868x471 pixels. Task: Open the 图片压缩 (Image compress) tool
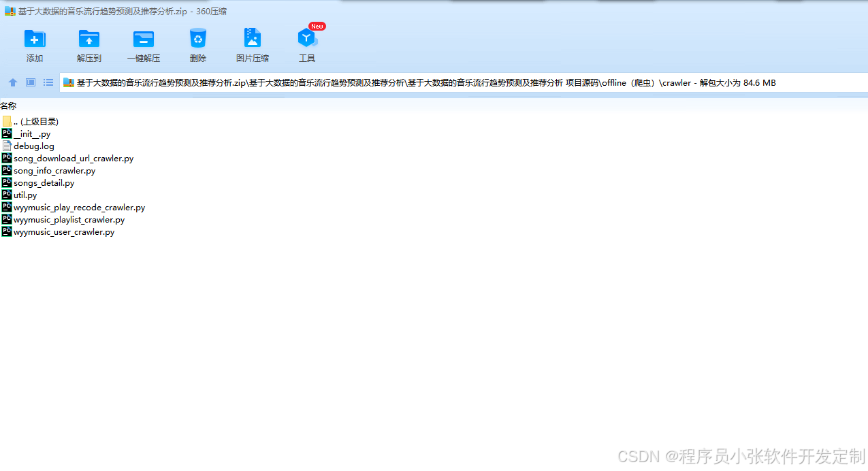tap(253, 38)
